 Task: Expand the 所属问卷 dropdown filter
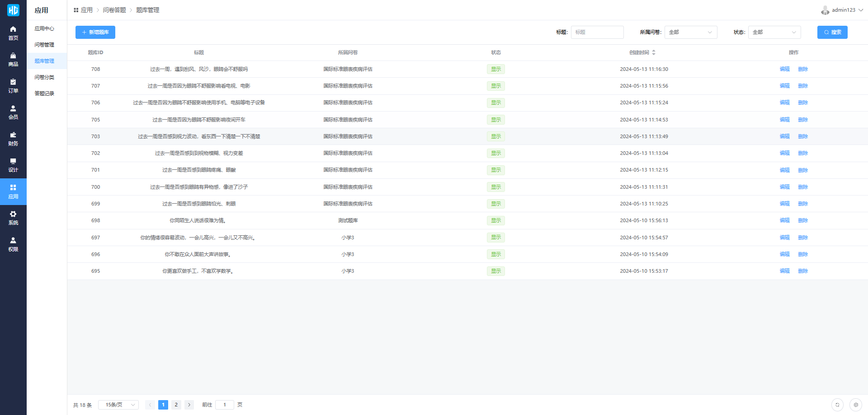(x=690, y=32)
